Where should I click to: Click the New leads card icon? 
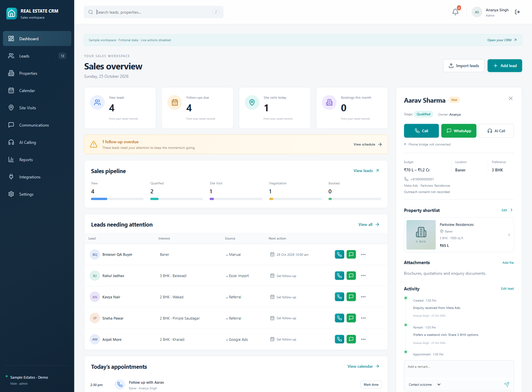[97, 102]
